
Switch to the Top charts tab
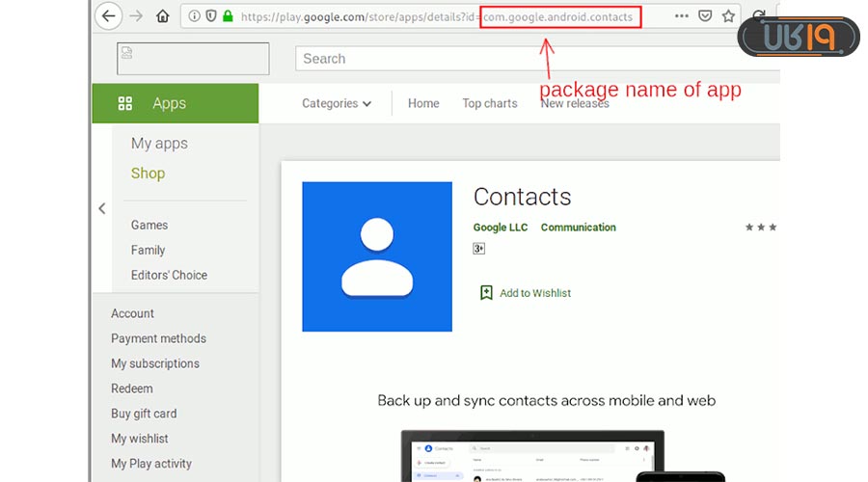pos(489,103)
